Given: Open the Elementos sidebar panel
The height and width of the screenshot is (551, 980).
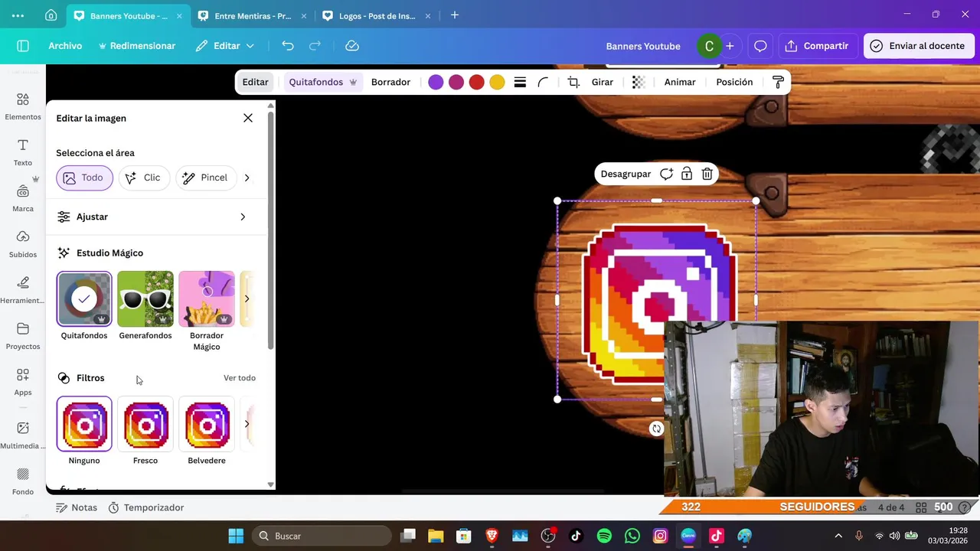Looking at the screenshot, I should tap(23, 106).
